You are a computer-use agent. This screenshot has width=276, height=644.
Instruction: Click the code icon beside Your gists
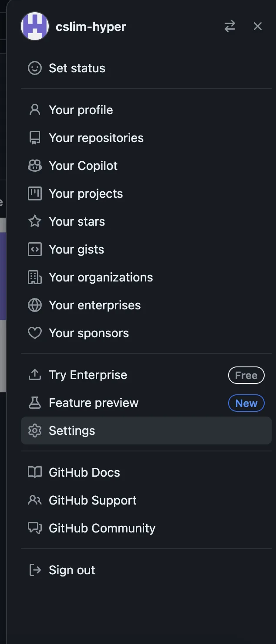pos(35,249)
